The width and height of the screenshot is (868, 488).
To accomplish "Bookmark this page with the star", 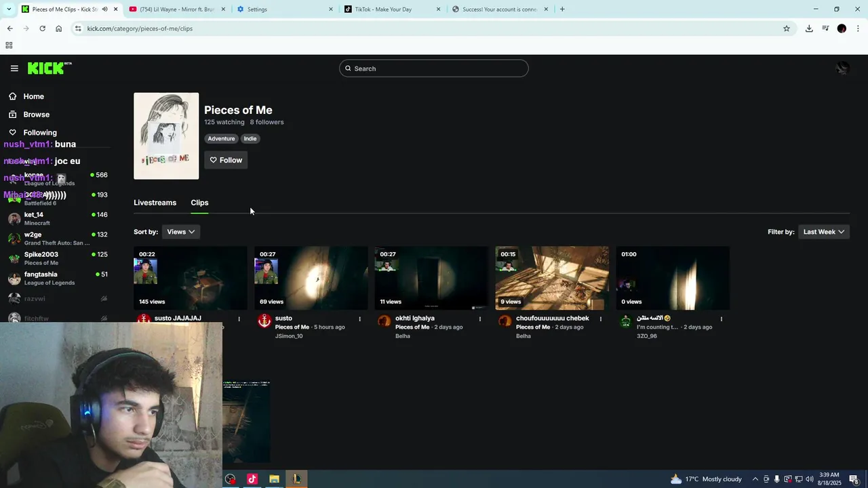I will pyautogui.click(x=787, y=28).
